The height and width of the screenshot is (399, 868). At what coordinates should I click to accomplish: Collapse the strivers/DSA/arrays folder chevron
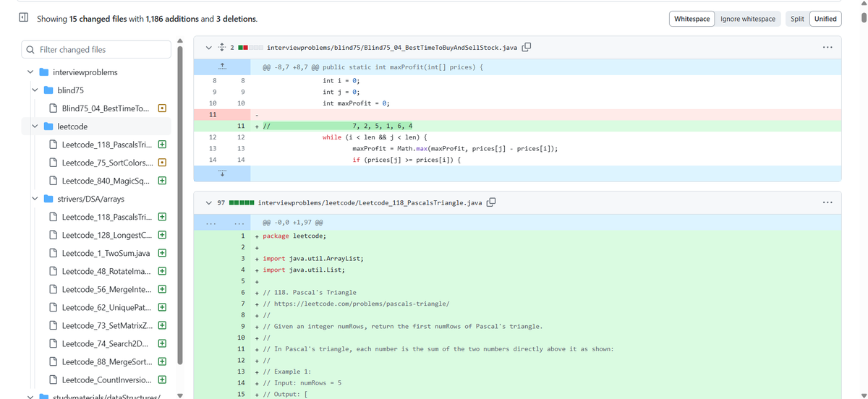click(35, 199)
